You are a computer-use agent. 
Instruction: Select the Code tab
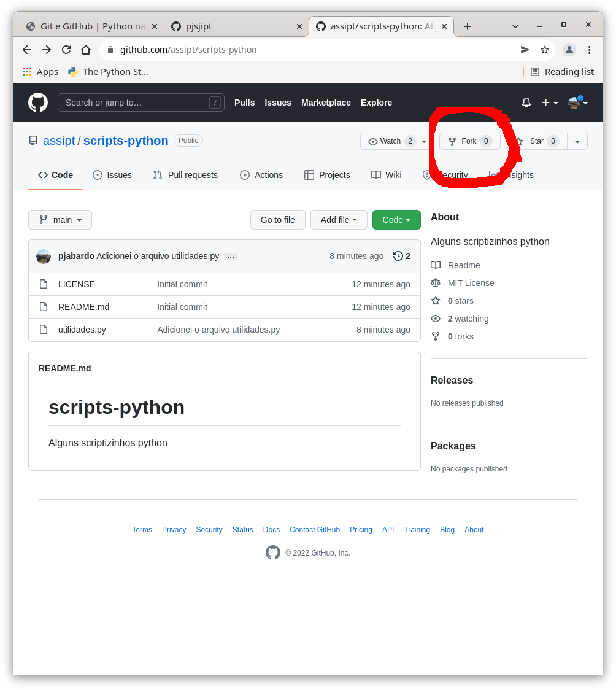[55, 175]
